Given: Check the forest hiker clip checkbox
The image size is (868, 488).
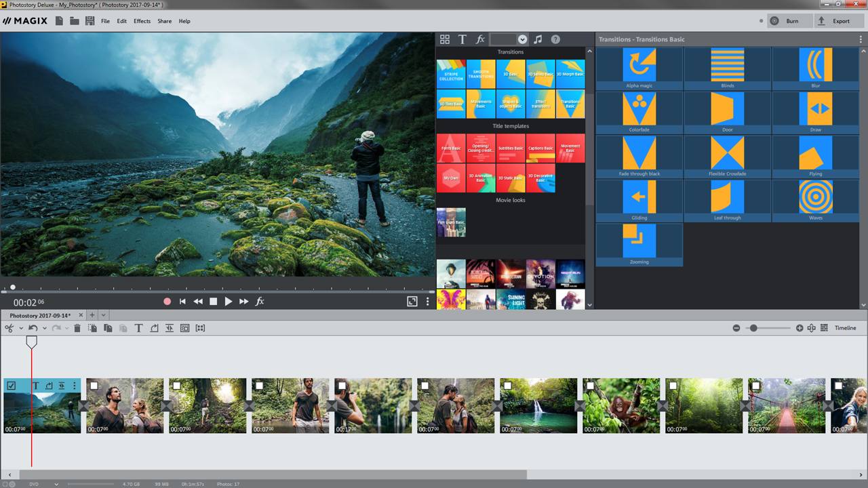Looking at the screenshot, I should click(176, 386).
